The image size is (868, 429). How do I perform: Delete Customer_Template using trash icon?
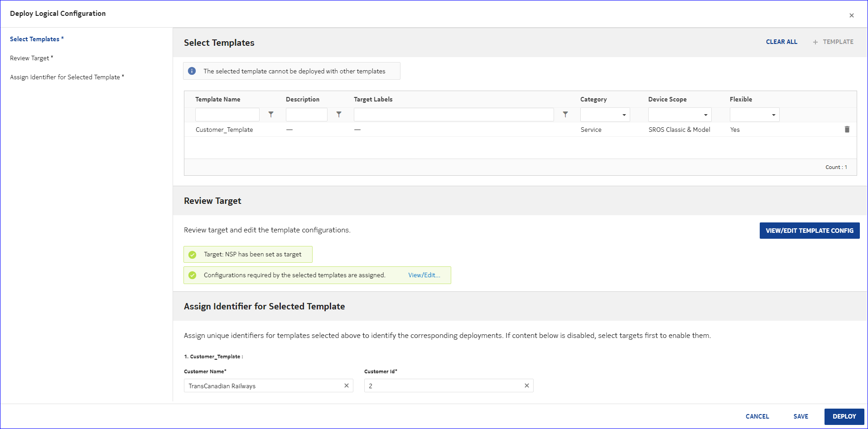tap(847, 130)
